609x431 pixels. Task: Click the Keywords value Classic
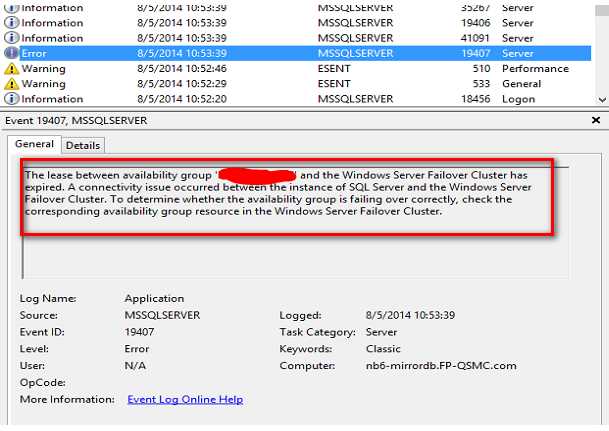(383, 349)
